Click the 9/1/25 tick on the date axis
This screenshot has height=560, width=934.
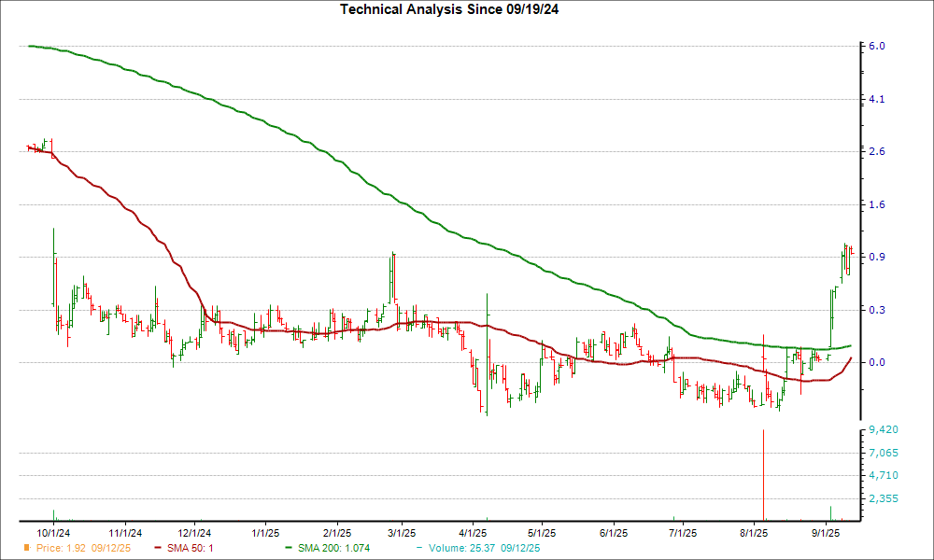click(826, 530)
